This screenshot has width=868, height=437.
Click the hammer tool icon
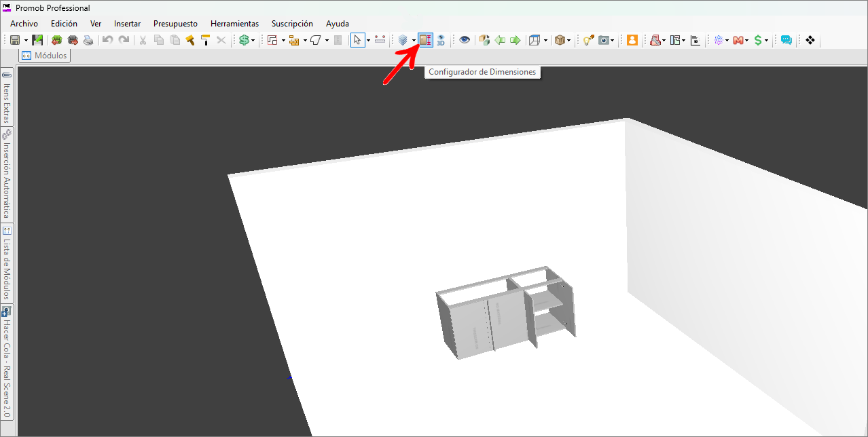click(x=190, y=40)
